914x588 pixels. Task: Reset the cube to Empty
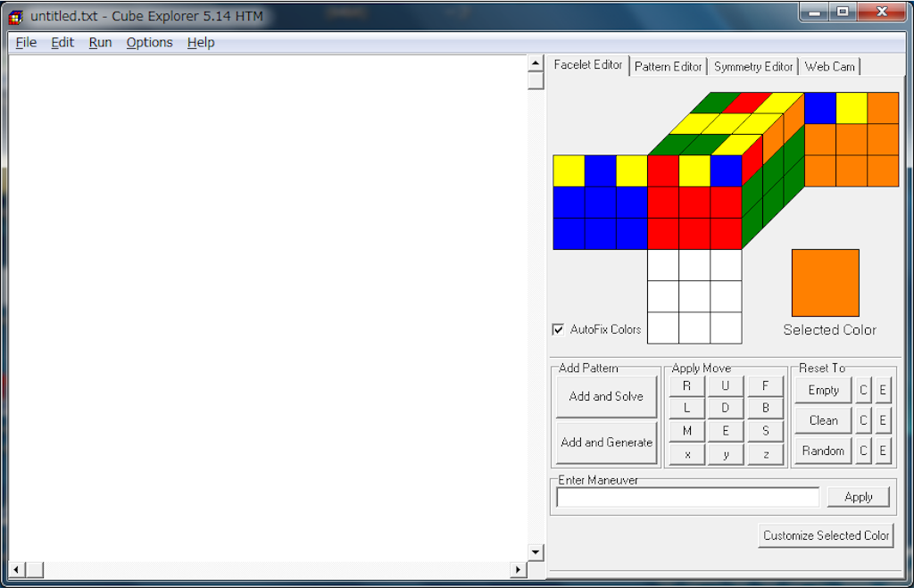[823, 391]
